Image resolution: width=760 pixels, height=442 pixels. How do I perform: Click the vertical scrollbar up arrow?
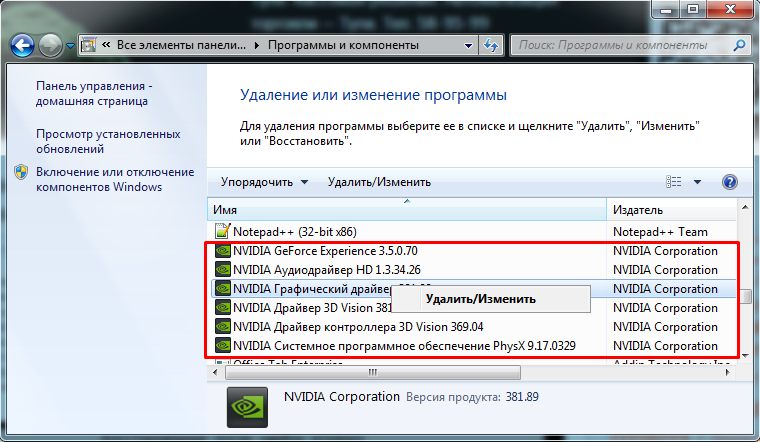(745, 207)
